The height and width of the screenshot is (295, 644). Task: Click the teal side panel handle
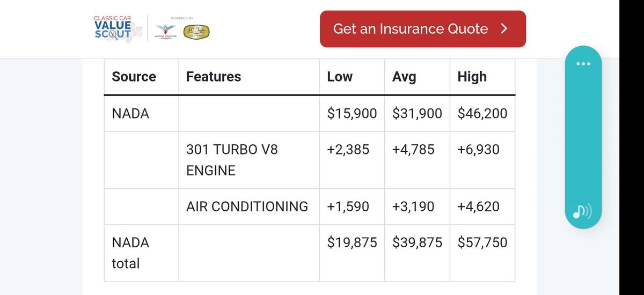pyautogui.click(x=584, y=137)
